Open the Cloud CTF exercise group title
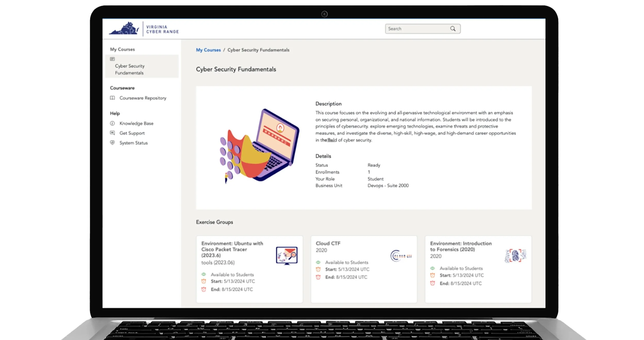This screenshot has width=644, height=340. [328, 243]
